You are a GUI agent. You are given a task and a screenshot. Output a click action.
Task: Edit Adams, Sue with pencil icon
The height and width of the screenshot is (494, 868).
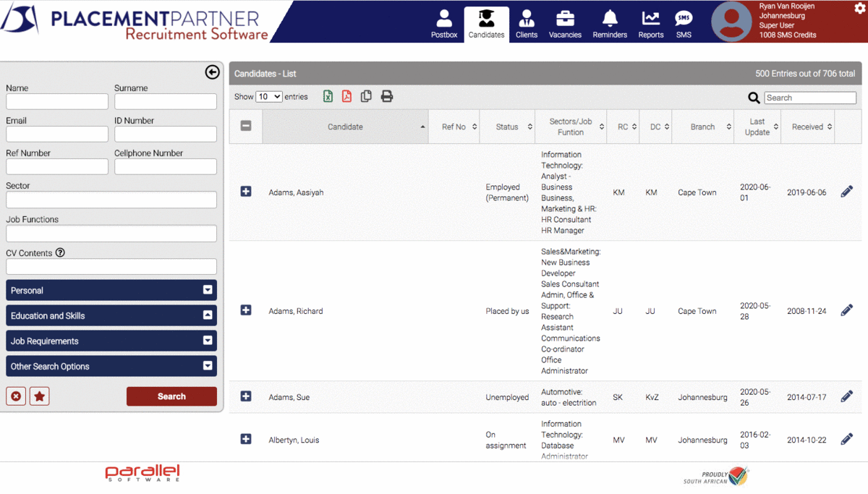click(x=847, y=396)
